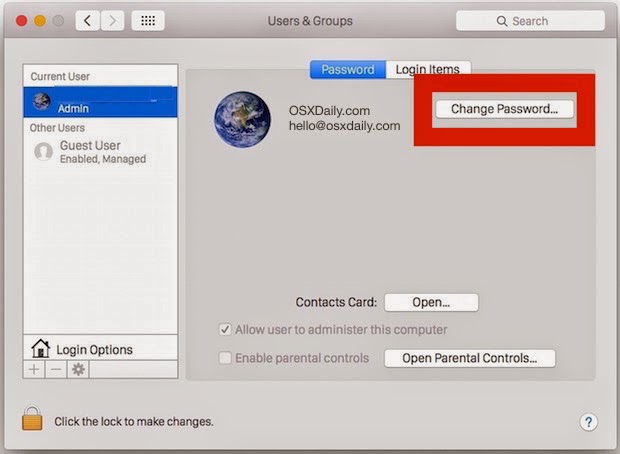Switch to the Login Items tab
620x454 pixels.
(x=428, y=70)
